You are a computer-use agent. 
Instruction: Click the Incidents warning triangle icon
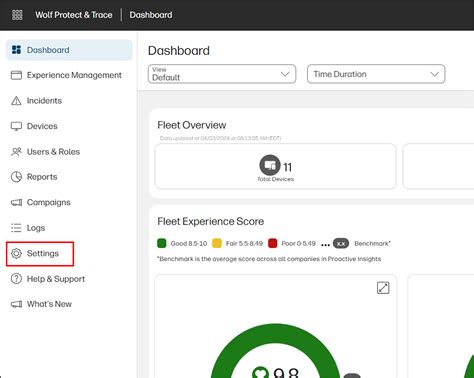[16, 101]
